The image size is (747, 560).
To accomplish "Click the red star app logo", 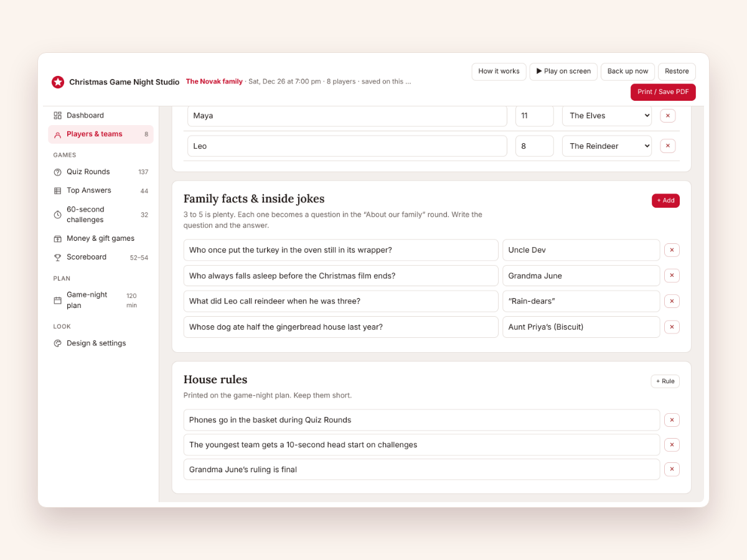I will pos(58,82).
